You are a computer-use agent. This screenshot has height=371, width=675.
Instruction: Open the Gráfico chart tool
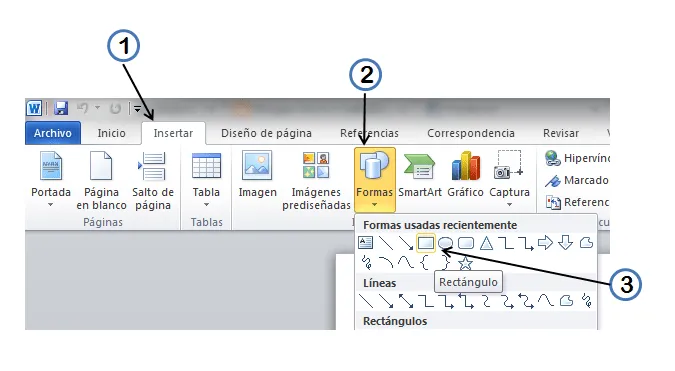click(x=465, y=175)
